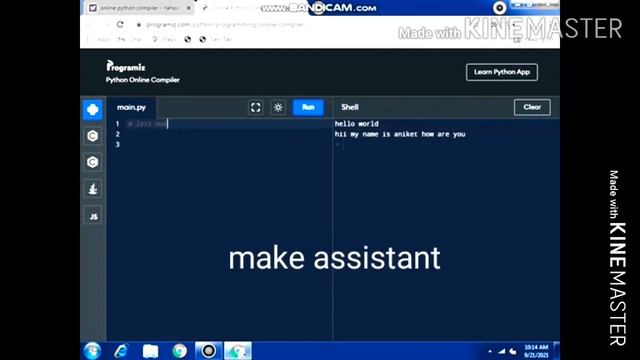Switch to the C++ compiler icon below C

93,162
